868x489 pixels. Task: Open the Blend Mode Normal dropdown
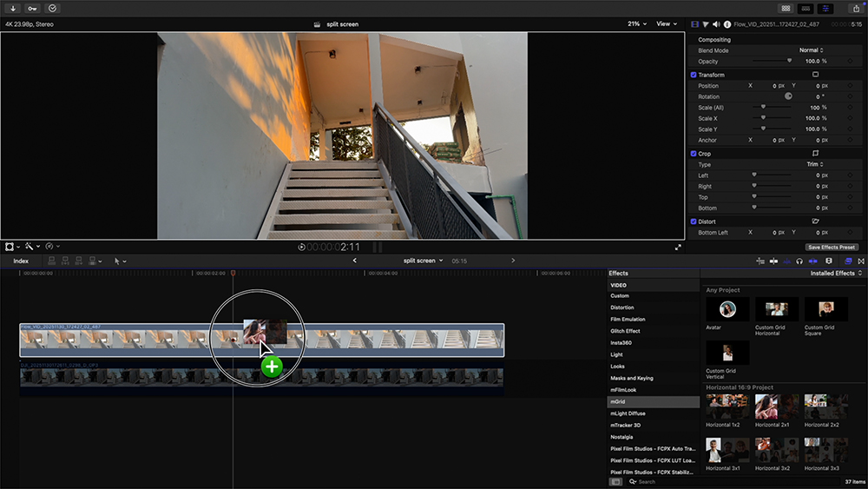(x=811, y=50)
